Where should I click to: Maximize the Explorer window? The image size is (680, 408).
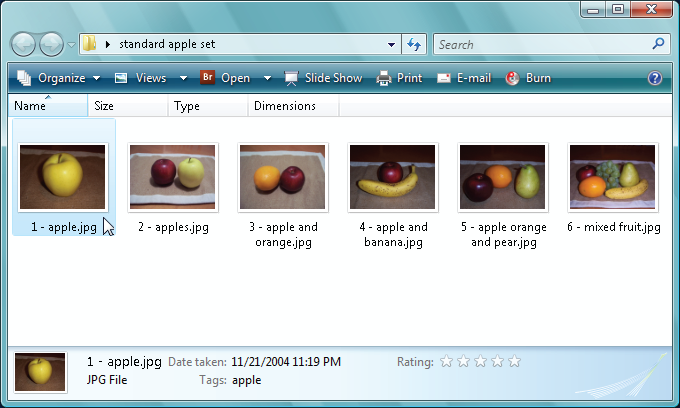click(x=618, y=9)
